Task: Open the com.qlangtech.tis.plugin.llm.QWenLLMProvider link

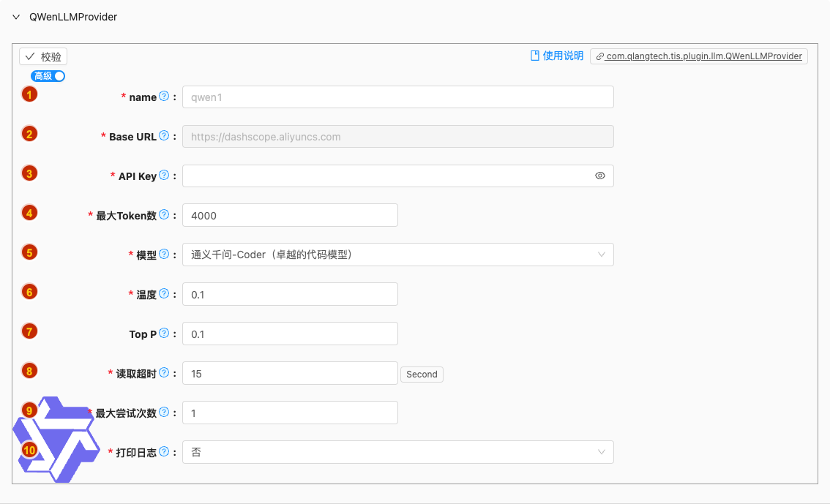Action: [698, 56]
